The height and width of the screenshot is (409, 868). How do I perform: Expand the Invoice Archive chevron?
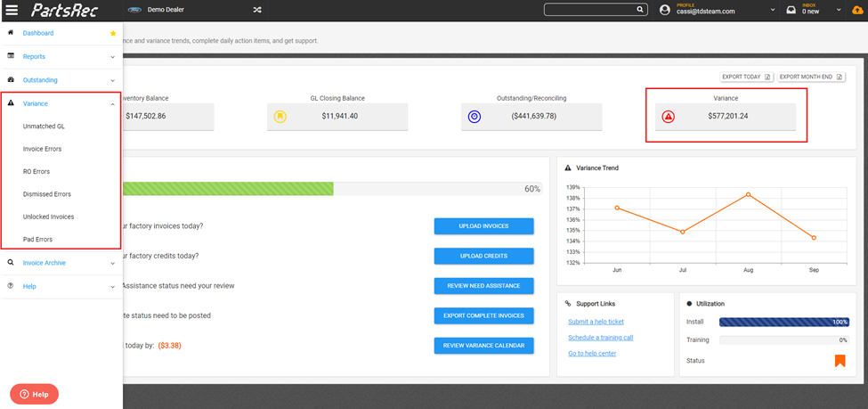[x=112, y=263]
